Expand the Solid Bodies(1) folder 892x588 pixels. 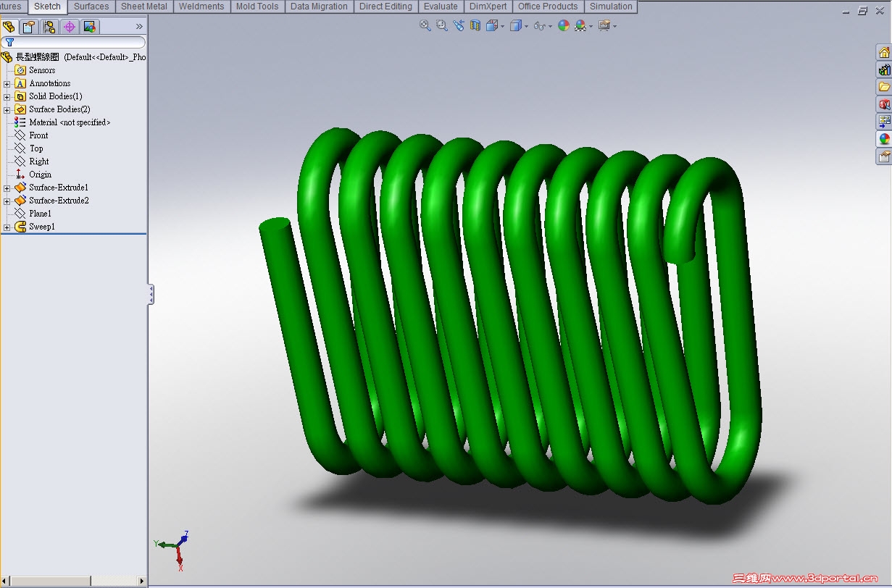pos(7,96)
